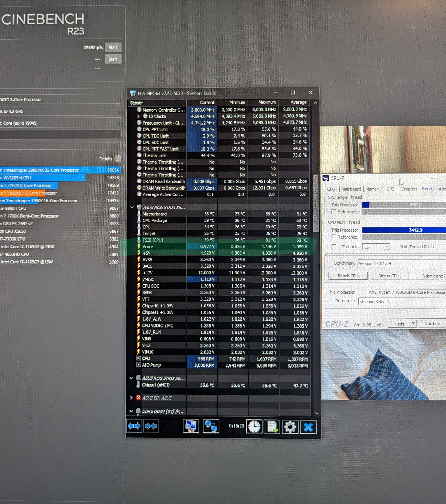Open HWiNFO summary monitor icon
Viewport: 446px width, 504px height.
(191, 426)
